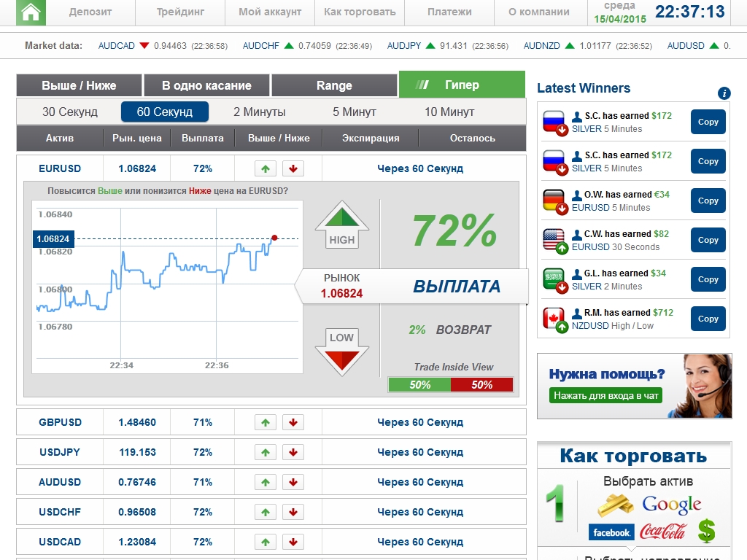Screen dimensions: 747x560
Task: Click red down arrow for USDCHF
Action: pos(293,512)
